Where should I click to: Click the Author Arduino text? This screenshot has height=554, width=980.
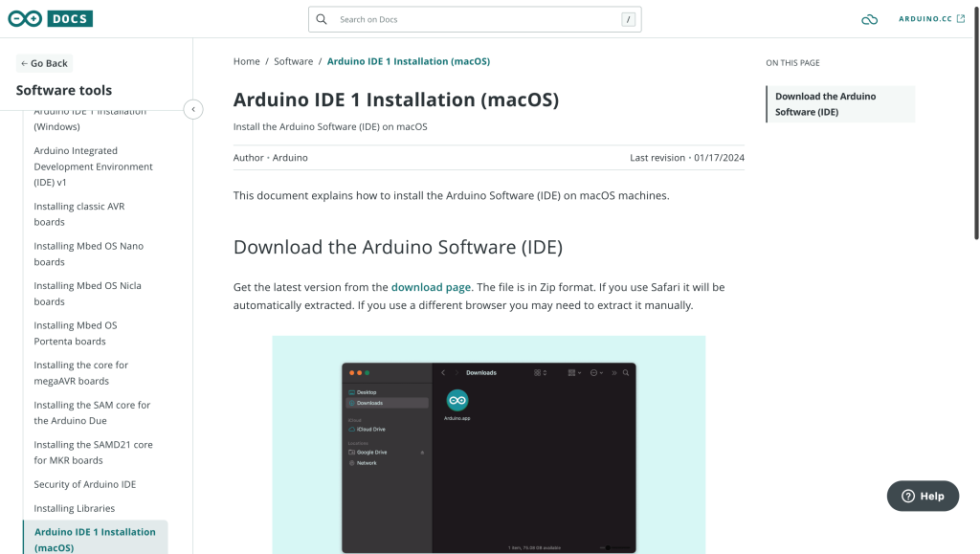[x=270, y=157]
